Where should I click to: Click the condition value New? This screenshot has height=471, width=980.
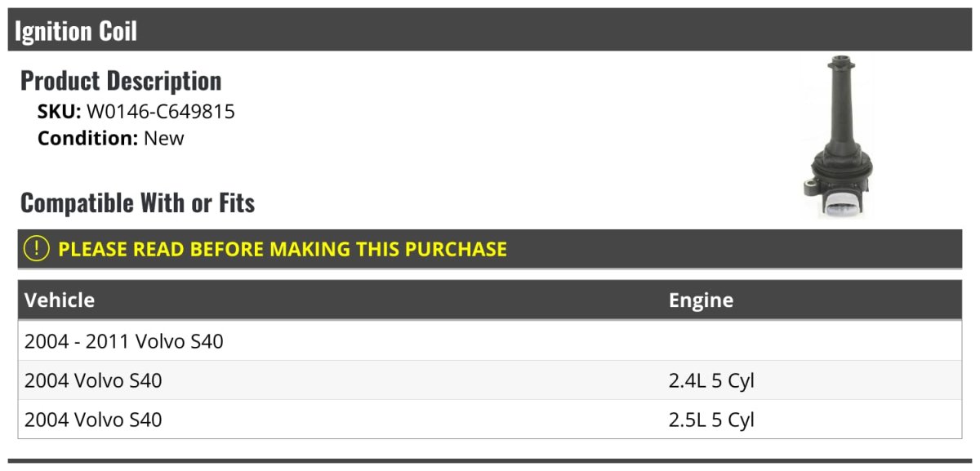click(x=164, y=138)
